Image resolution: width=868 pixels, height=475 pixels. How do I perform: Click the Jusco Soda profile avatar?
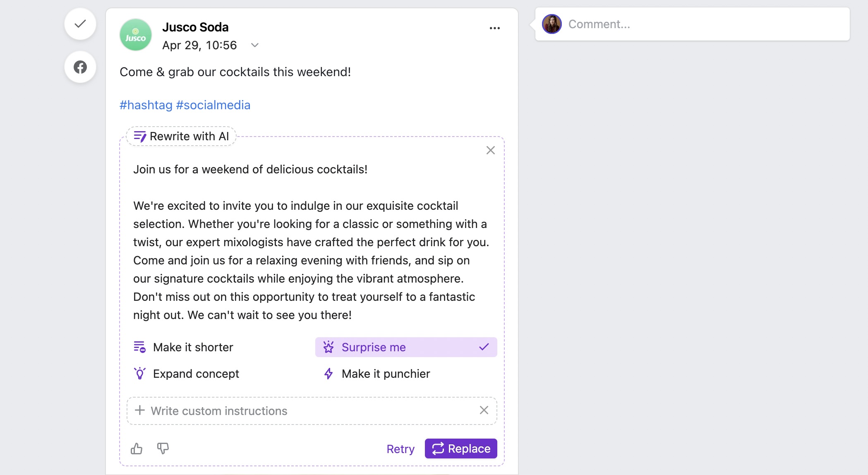(x=135, y=35)
